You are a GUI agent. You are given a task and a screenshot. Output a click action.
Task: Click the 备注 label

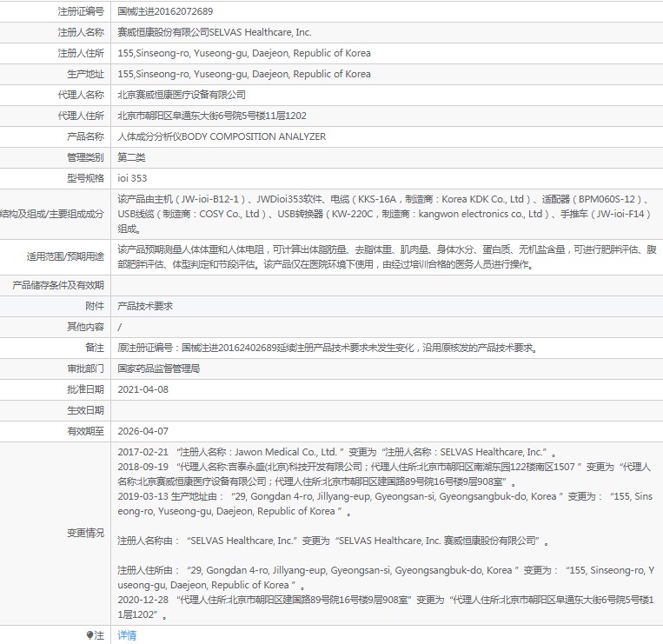click(x=95, y=348)
